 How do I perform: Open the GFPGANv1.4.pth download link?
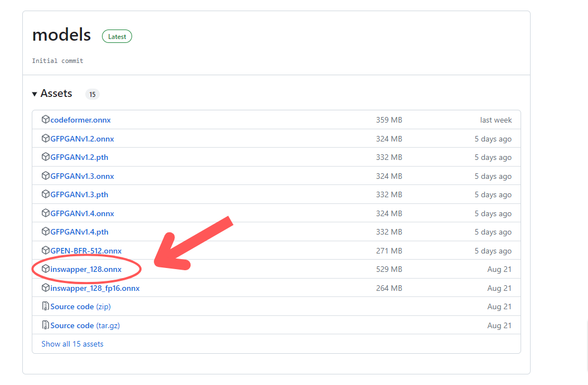click(79, 232)
